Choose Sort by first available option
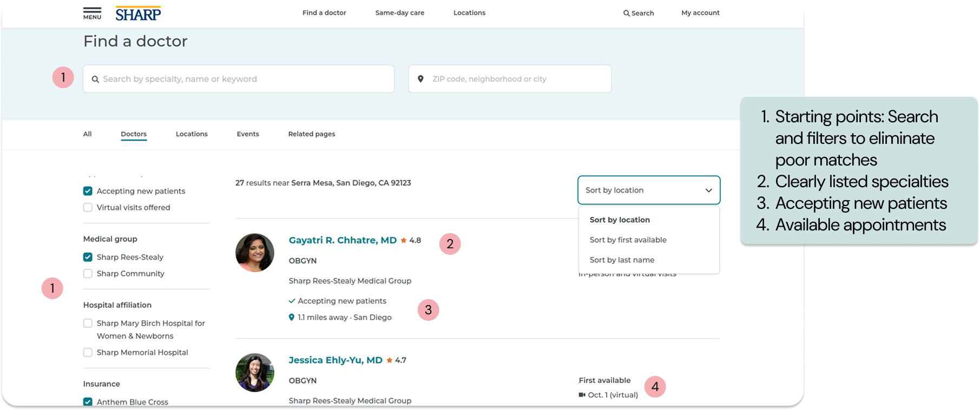This screenshot has height=410, width=980. [628, 240]
